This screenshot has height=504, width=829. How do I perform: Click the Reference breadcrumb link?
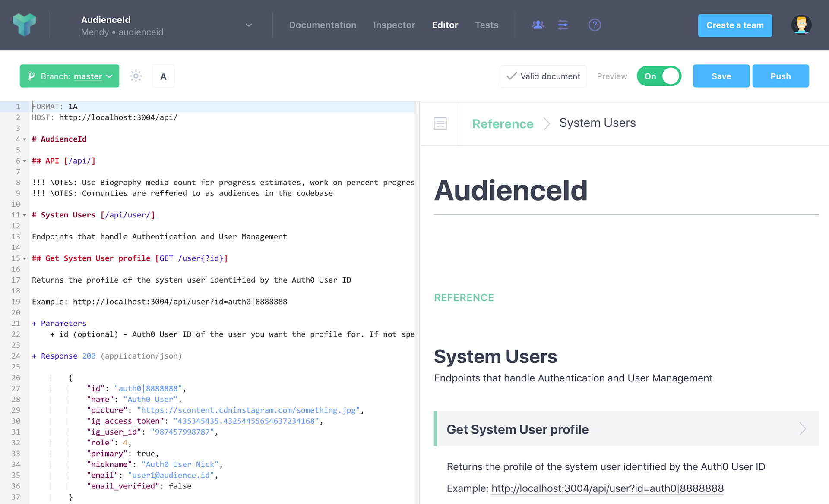click(x=503, y=124)
